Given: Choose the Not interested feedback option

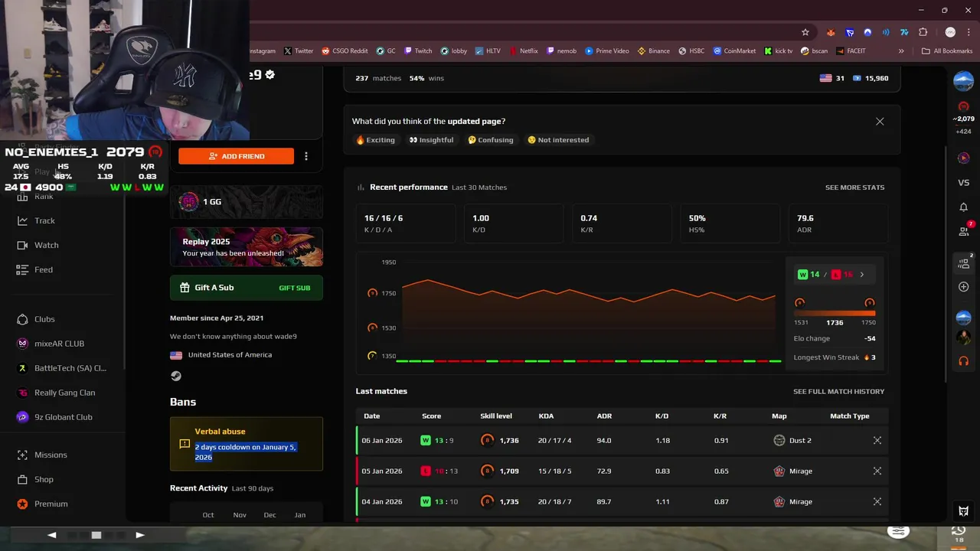Looking at the screenshot, I should point(558,140).
